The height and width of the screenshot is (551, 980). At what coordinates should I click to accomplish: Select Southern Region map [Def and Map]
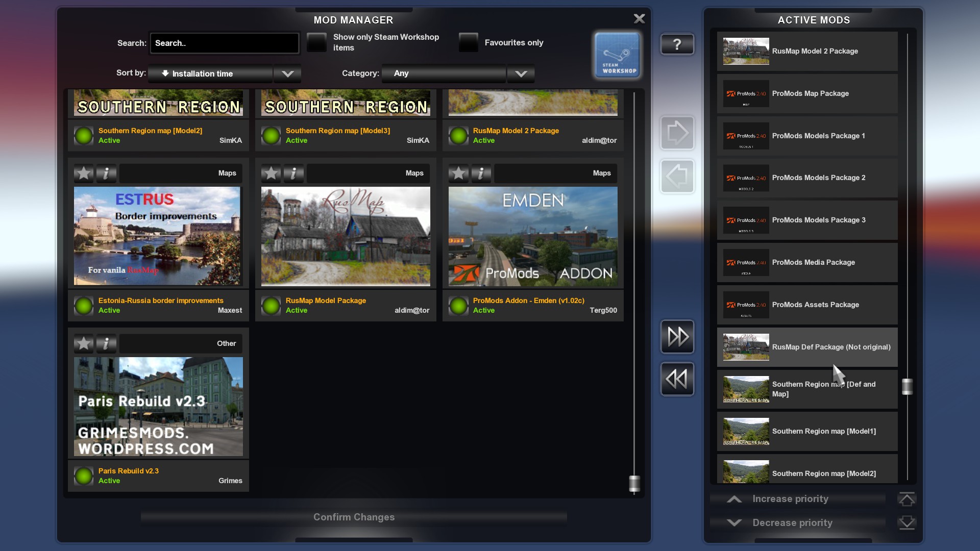pyautogui.click(x=807, y=389)
